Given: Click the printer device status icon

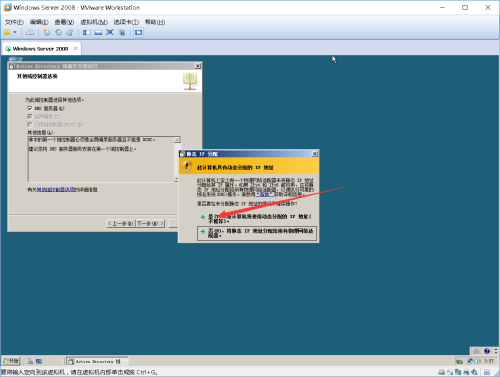Looking at the screenshot, I should [466, 372].
